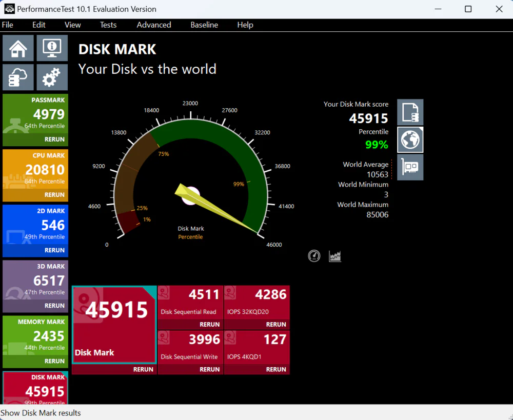
Task: Open the Baseline menu
Action: 204,25
